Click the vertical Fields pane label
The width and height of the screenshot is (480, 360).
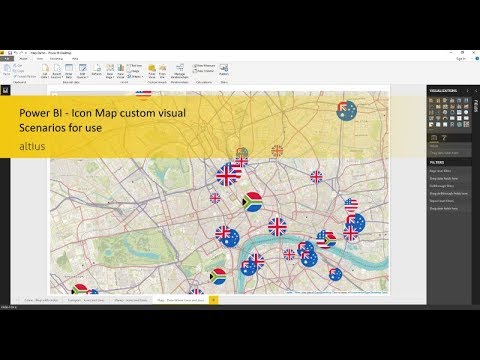coord(476,107)
